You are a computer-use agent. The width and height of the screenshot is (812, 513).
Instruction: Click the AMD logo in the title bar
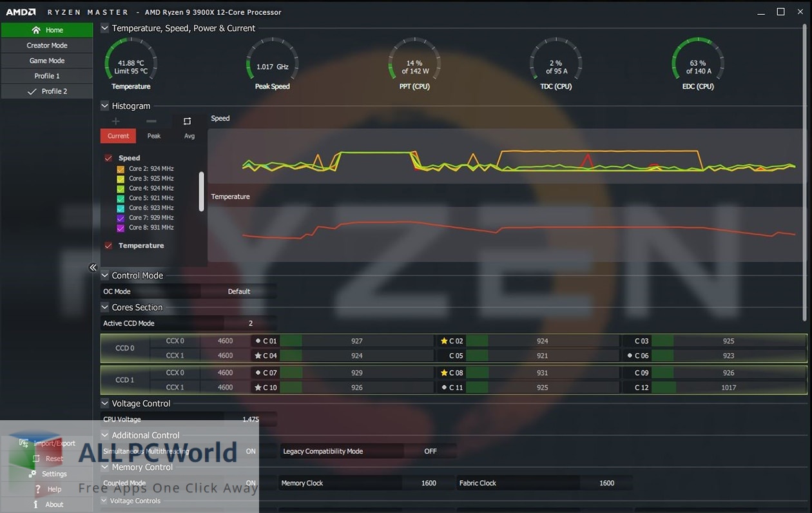pyautogui.click(x=21, y=12)
